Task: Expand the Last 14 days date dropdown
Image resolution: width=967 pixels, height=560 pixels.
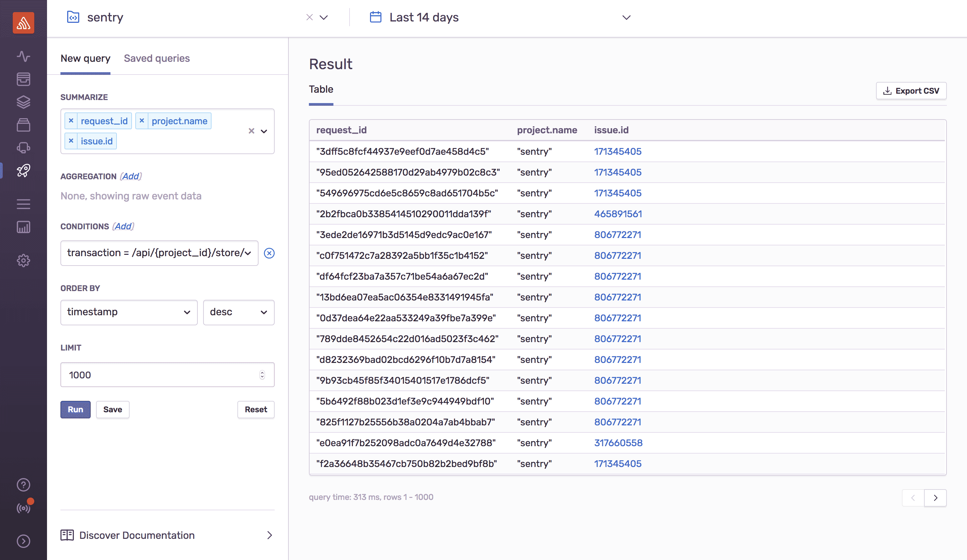Action: [626, 17]
